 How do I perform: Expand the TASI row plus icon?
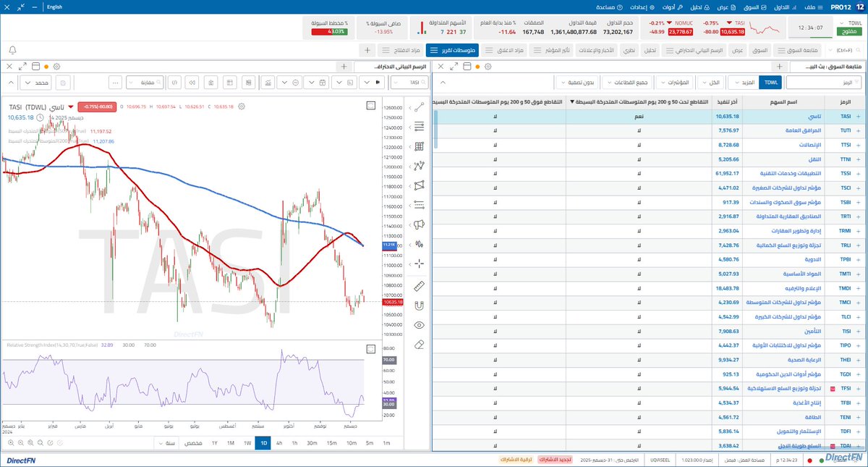pos(859,116)
